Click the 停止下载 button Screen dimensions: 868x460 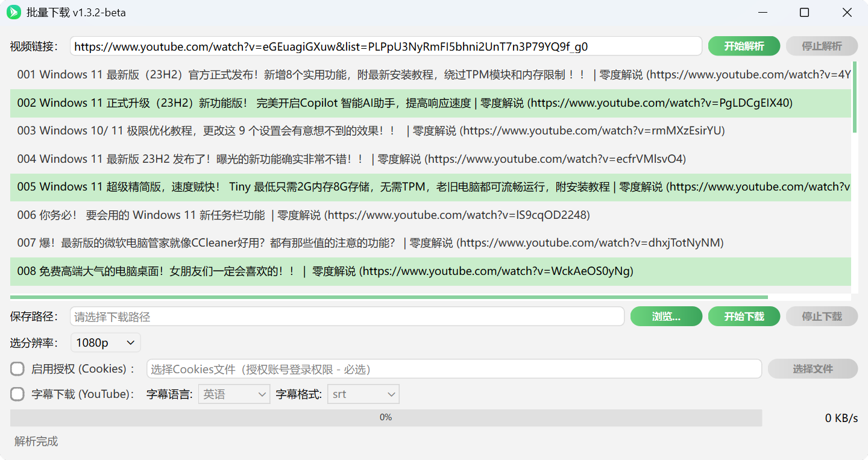[822, 317]
